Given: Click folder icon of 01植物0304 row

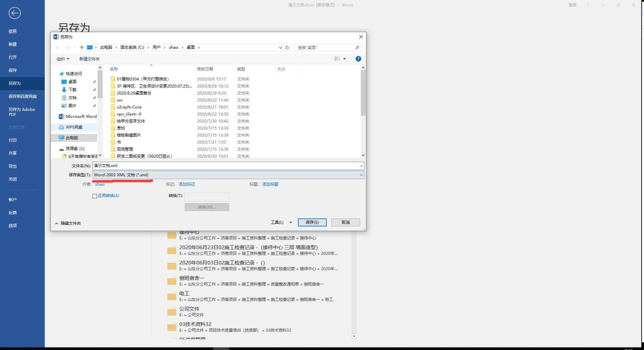Looking at the screenshot, I should click(113, 79).
